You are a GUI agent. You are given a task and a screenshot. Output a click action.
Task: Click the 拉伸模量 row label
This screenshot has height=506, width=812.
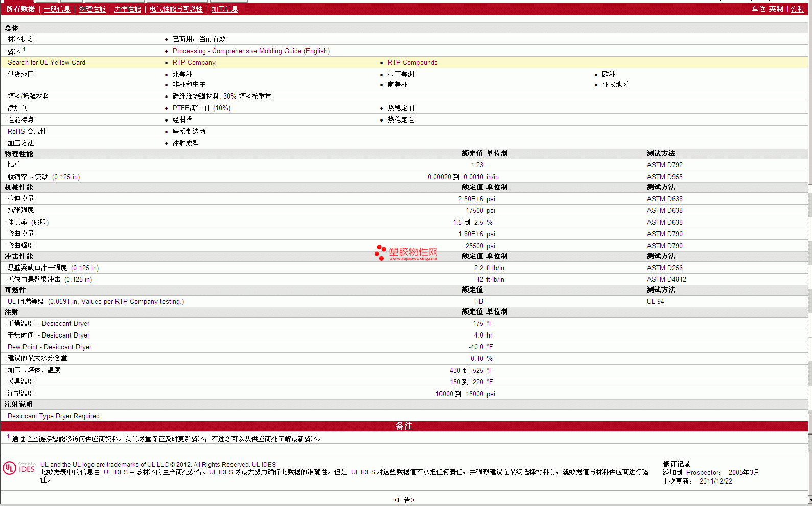click(x=21, y=199)
